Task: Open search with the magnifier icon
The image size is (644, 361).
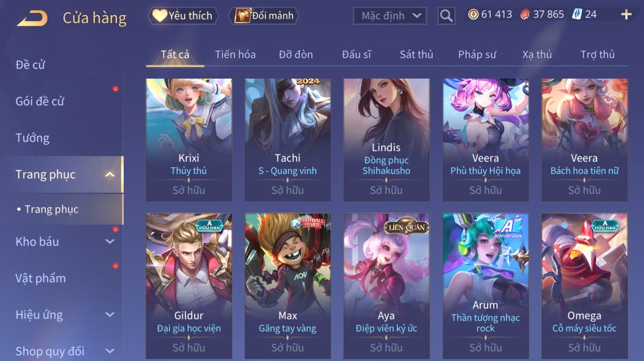Action: (446, 16)
